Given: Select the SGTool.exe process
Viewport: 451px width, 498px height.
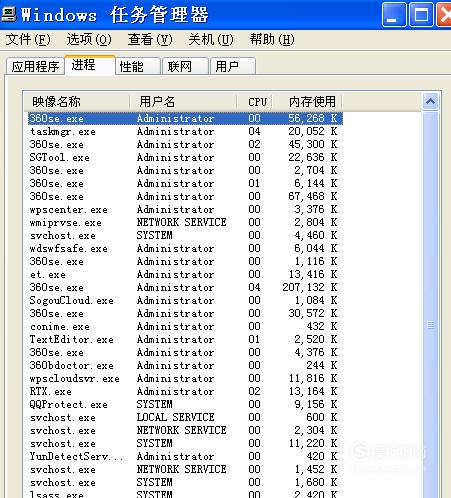Looking at the screenshot, I should point(185,157).
